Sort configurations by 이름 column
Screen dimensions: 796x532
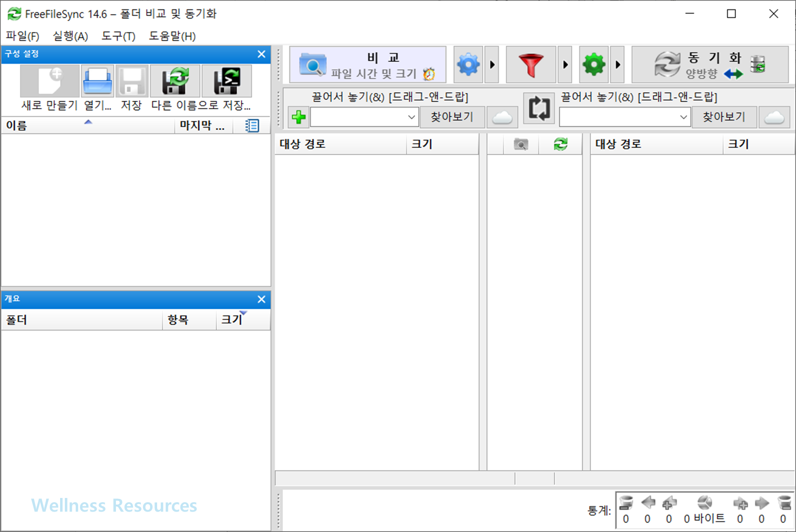click(88, 126)
